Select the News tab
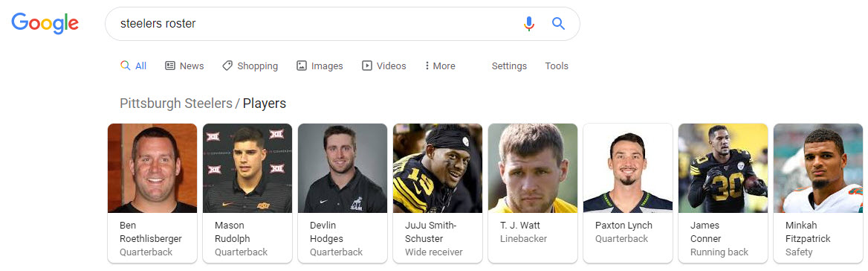The height and width of the screenshot is (271, 868). pyautogui.click(x=184, y=66)
